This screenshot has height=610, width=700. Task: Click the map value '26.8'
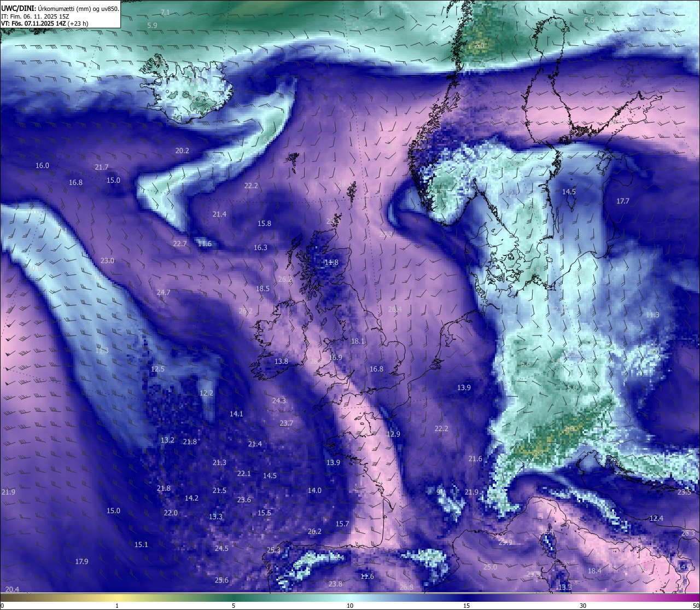[406, 587]
